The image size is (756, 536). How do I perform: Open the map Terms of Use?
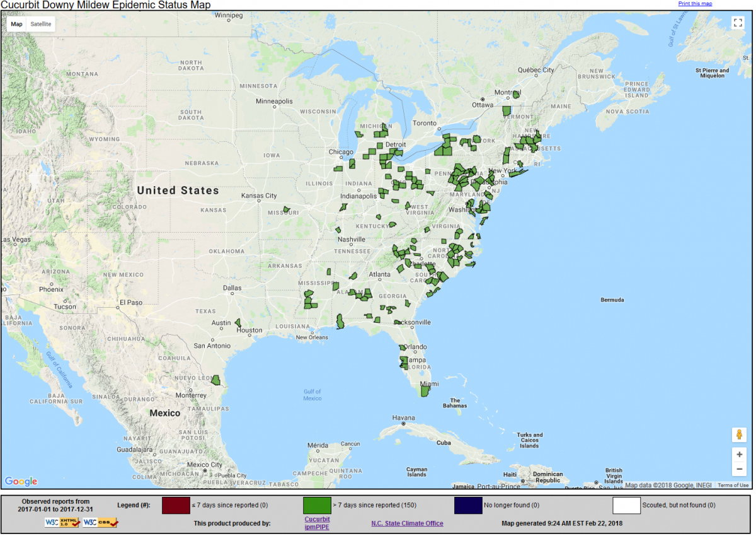tap(733, 485)
